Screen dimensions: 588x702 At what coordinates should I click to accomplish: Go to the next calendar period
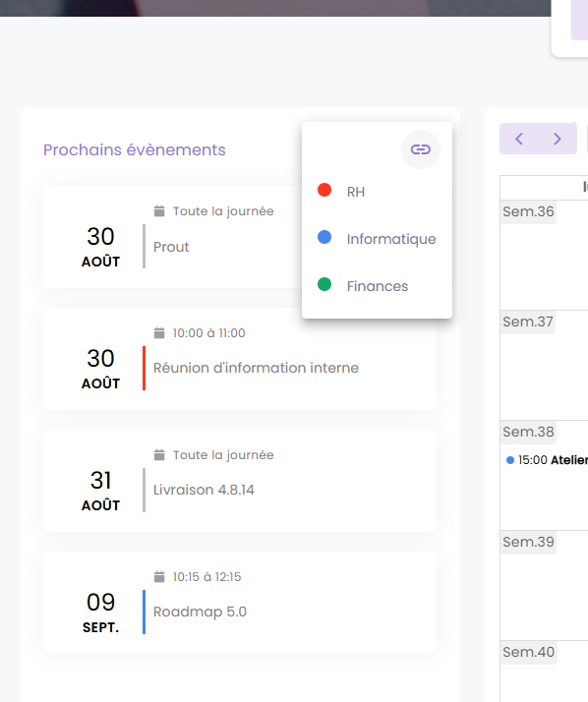[558, 139]
